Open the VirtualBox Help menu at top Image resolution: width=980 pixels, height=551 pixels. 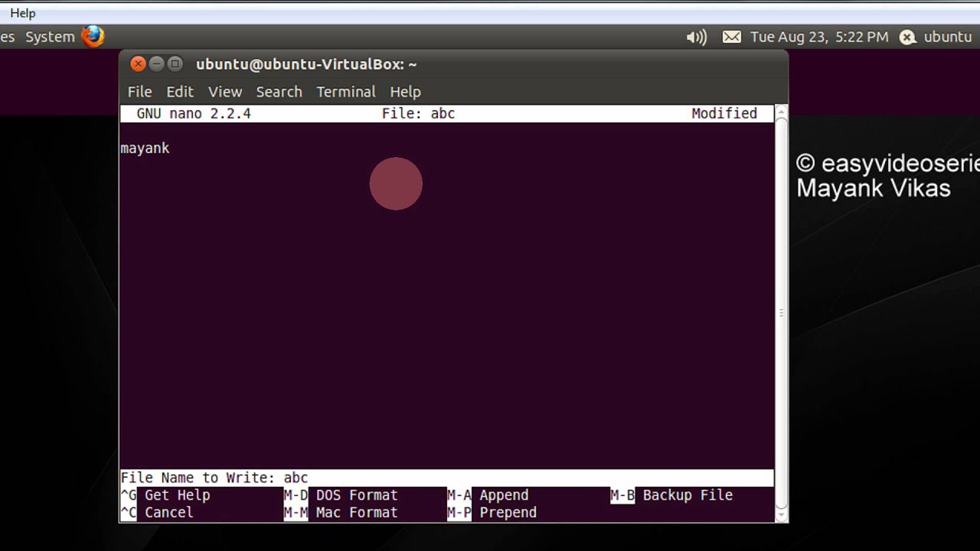[x=23, y=13]
